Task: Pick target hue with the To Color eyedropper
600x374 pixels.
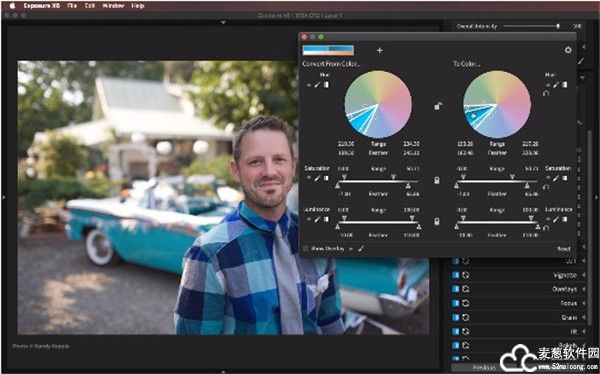Action: pyautogui.click(x=556, y=85)
